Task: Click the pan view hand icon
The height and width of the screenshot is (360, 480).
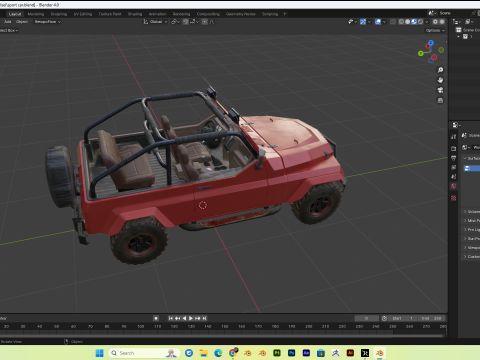Action: (x=440, y=80)
